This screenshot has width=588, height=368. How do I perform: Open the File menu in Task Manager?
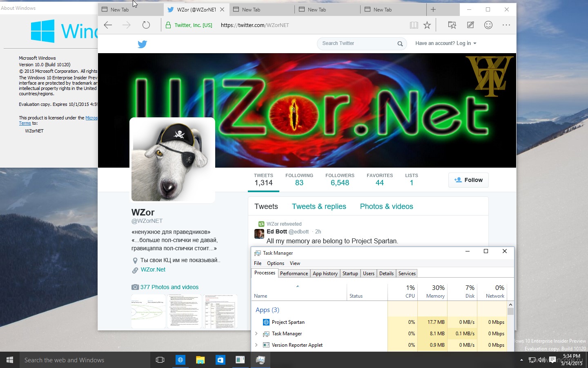pyautogui.click(x=258, y=263)
